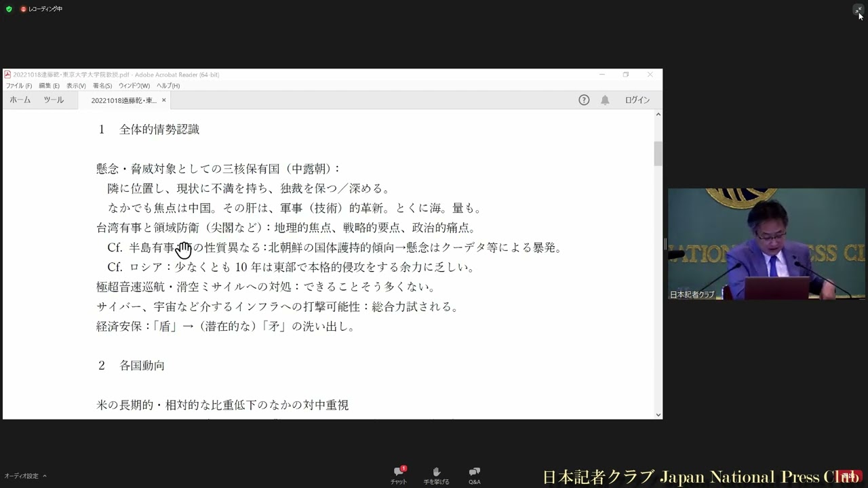Click the line starting なかでも焦点は中国

295,208
